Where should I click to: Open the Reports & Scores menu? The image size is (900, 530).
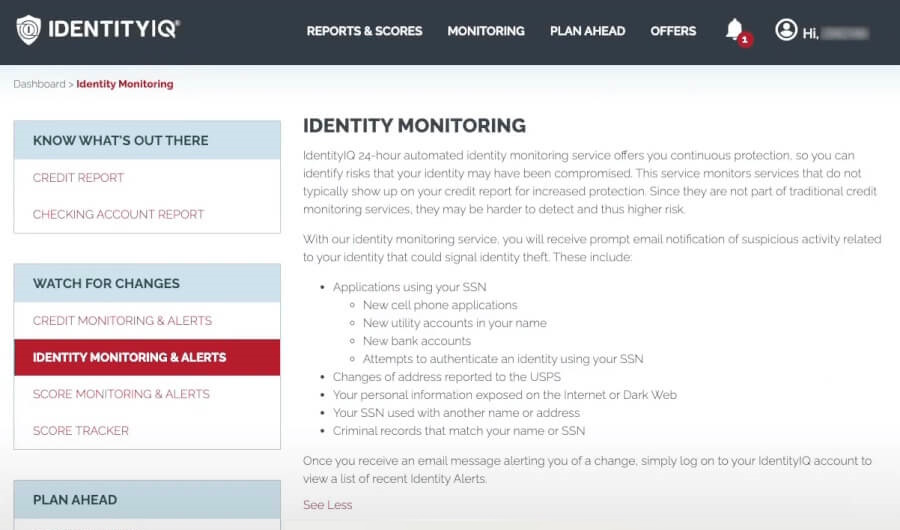click(364, 31)
